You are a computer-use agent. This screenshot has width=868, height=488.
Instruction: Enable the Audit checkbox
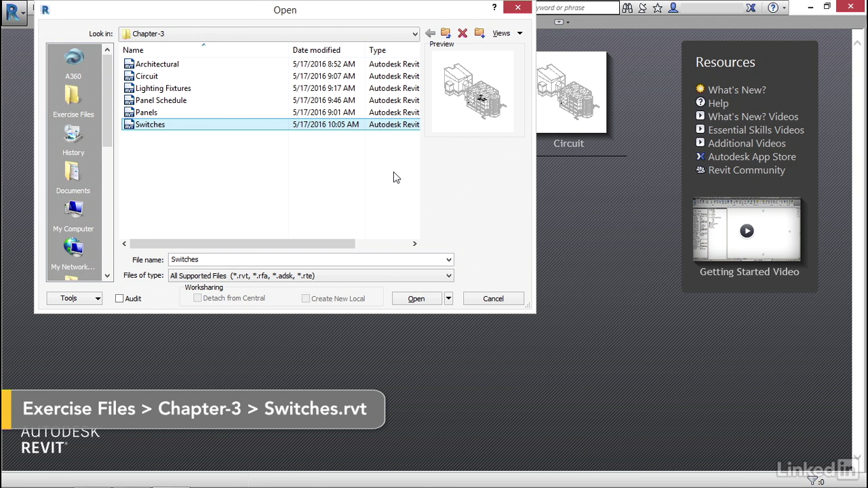[119, 298]
